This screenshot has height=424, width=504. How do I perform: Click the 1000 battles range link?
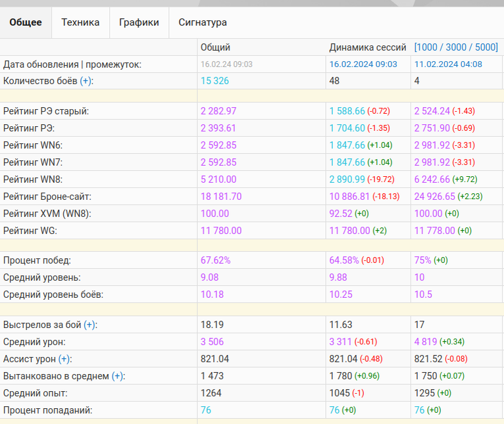tap(428, 47)
